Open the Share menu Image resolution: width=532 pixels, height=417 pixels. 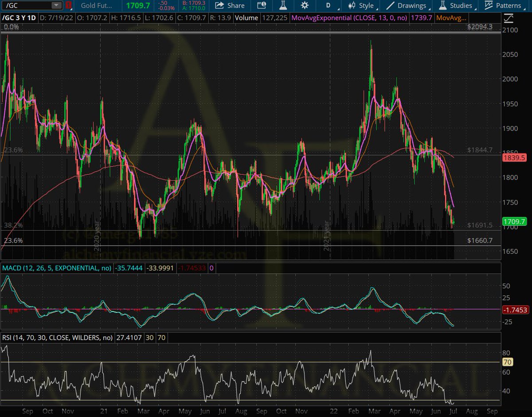pos(230,6)
